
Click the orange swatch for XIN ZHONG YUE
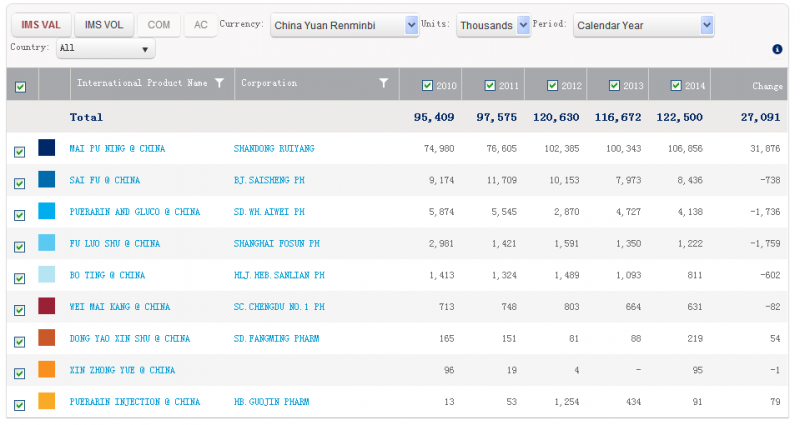click(46, 369)
